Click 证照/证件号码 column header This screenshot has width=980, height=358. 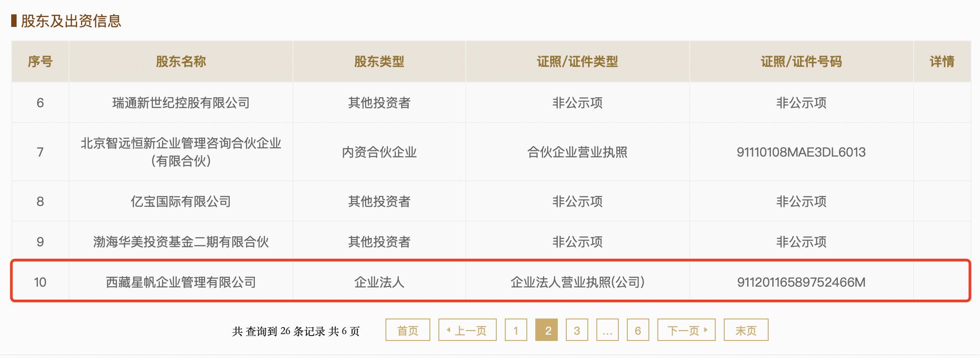coord(801,61)
